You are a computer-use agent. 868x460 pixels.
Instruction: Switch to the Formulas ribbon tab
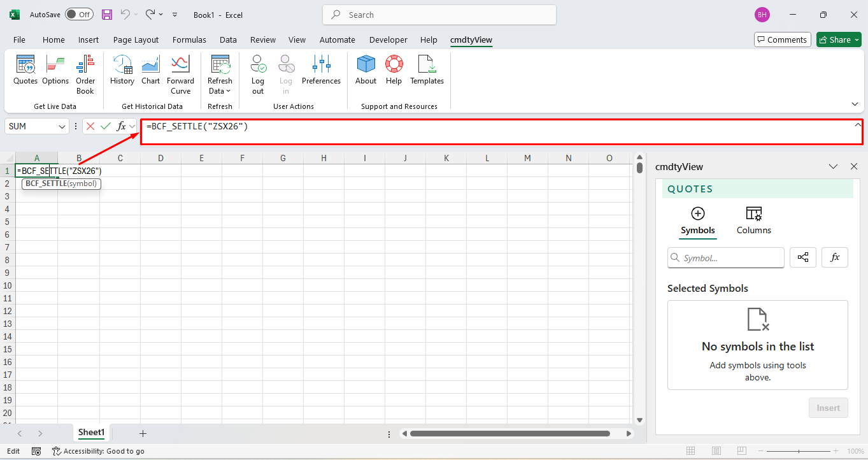coord(189,40)
